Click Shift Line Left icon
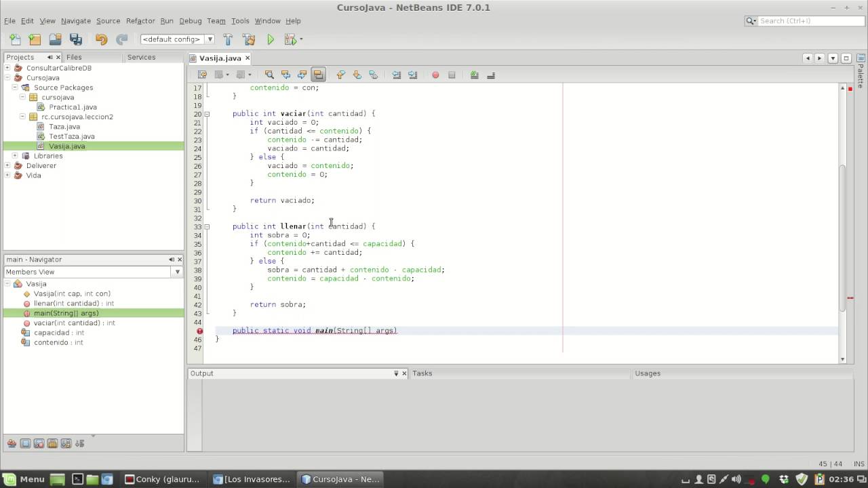This screenshot has height=488, width=868. point(397,75)
